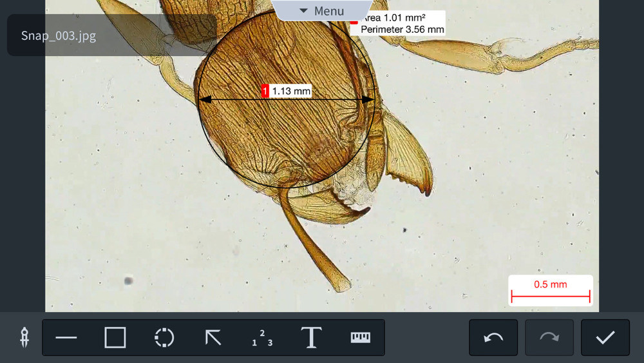Image resolution: width=644 pixels, height=363 pixels.
Task: Select the rectangle measurement tool
Action: click(115, 338)
